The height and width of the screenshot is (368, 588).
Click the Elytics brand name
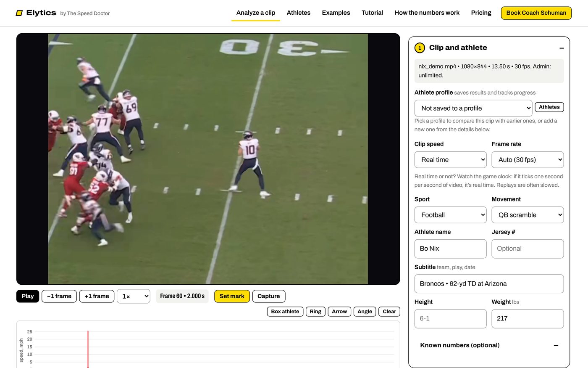pos(41,13)
